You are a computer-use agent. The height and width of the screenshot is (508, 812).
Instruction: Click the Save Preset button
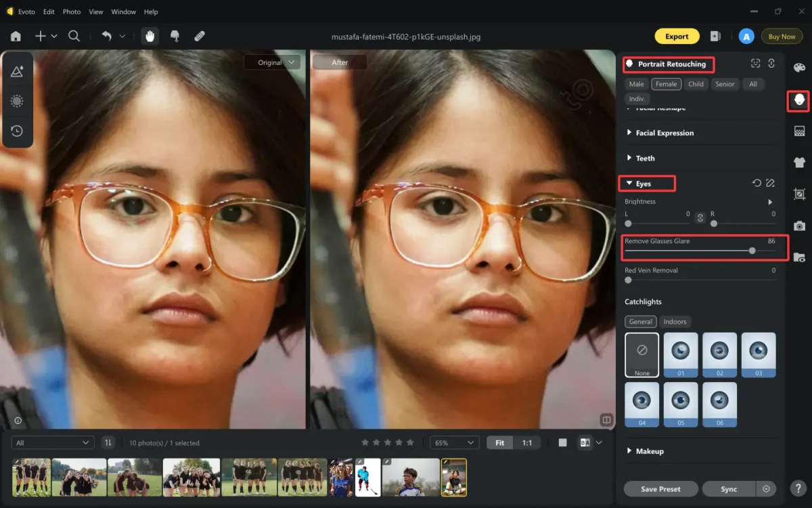(660, 488)
